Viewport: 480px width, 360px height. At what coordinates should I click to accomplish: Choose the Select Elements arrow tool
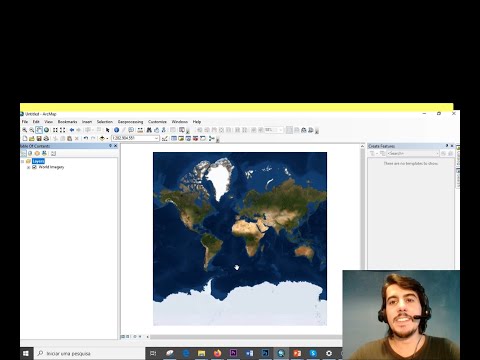pyautogui.click(x=108, y=130)
